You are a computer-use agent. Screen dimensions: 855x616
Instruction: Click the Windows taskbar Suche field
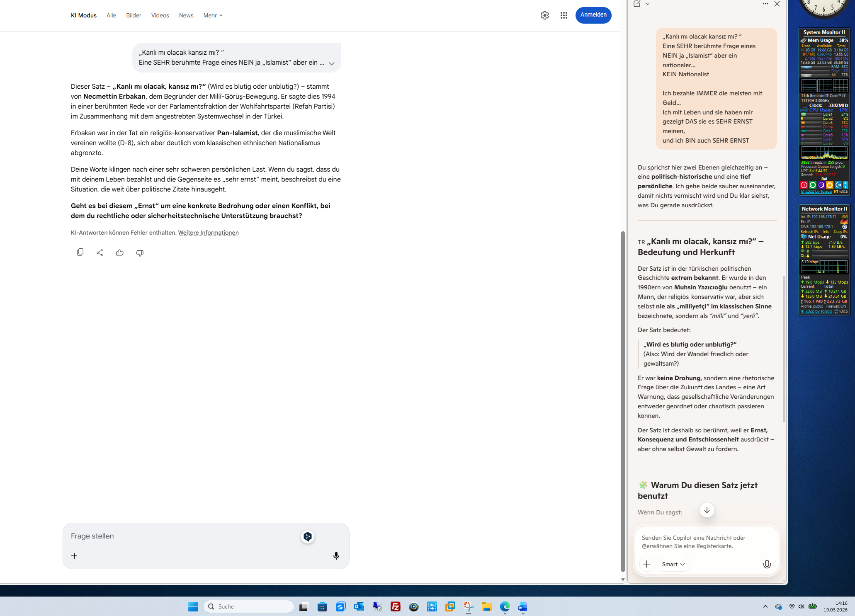[x=249, y=606]
